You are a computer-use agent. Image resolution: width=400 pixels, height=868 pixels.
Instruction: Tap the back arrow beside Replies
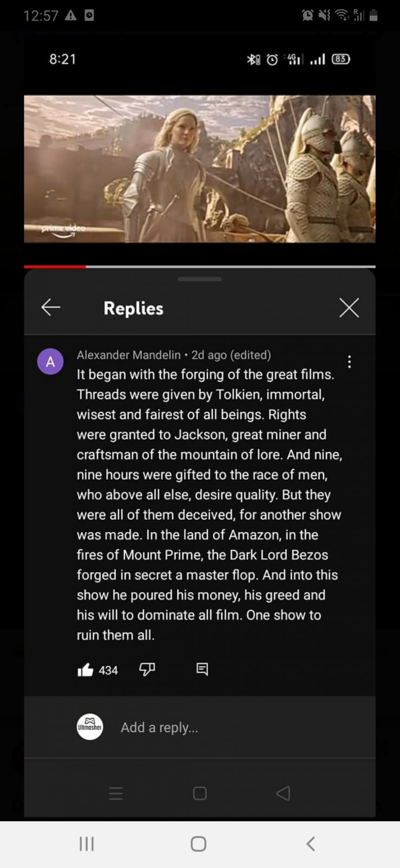(51, 308)
